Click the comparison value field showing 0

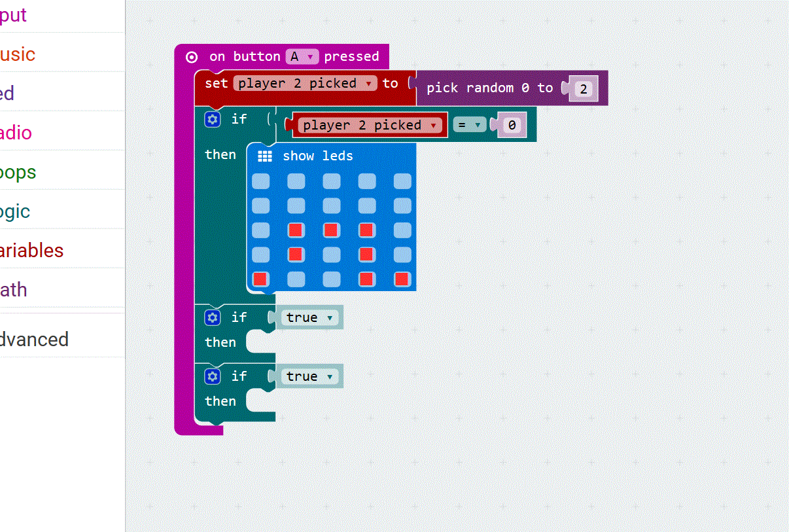[512, 125]
